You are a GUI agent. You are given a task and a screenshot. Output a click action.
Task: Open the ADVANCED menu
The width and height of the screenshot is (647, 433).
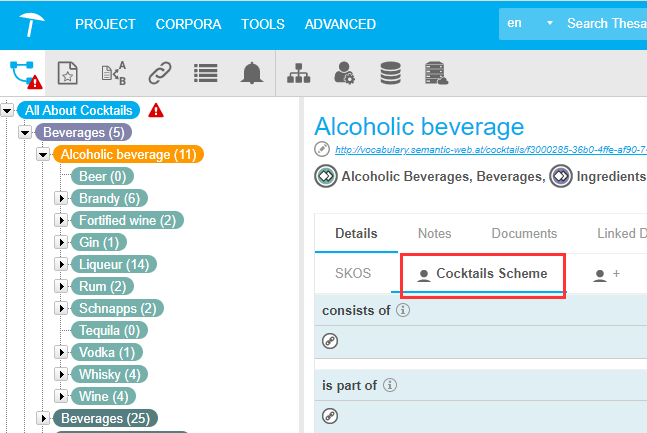(340, 24)
